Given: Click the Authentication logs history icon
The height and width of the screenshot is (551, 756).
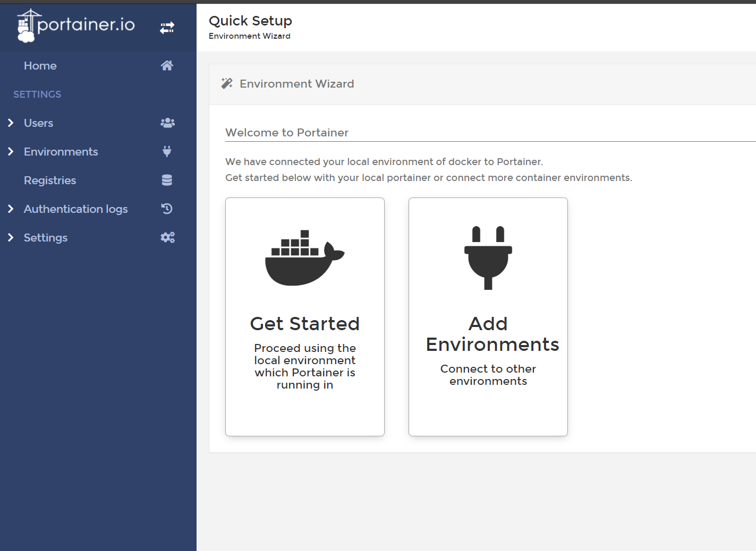Looking at the screenshot, I should click(x=167, y=209).
